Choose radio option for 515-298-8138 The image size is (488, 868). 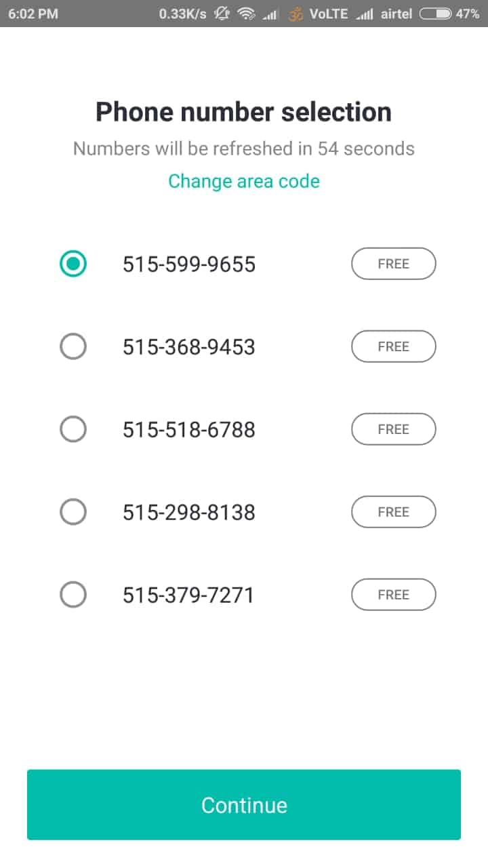tap(73, 512)
